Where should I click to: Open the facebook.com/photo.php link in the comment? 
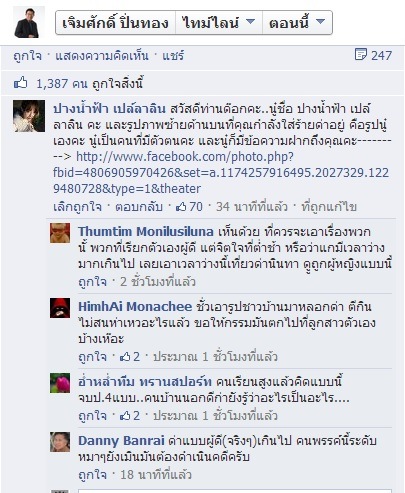click(221, 173)
